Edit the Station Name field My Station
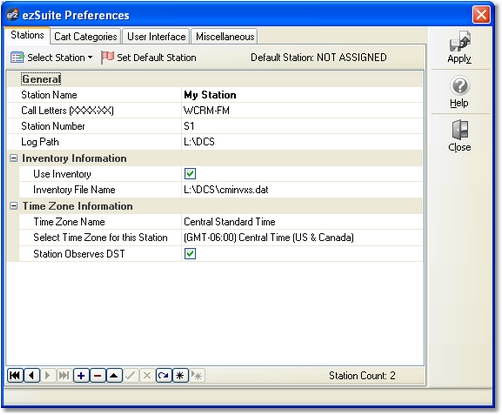The width and height of the screenshot is (502, 415). click(302, 95)
